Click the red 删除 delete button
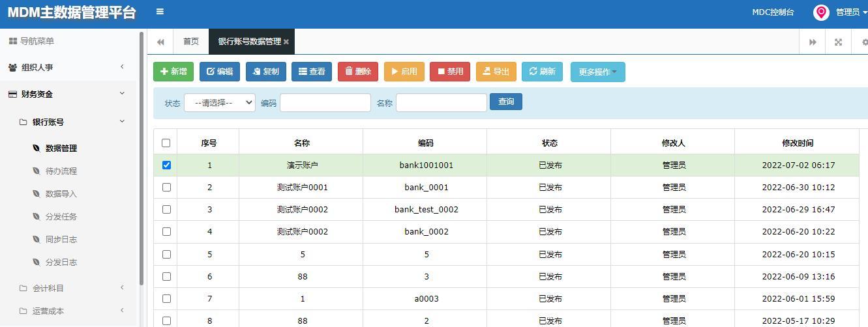Image resolution: width=868 pixels, height=327 pixels. click(358, 72)
